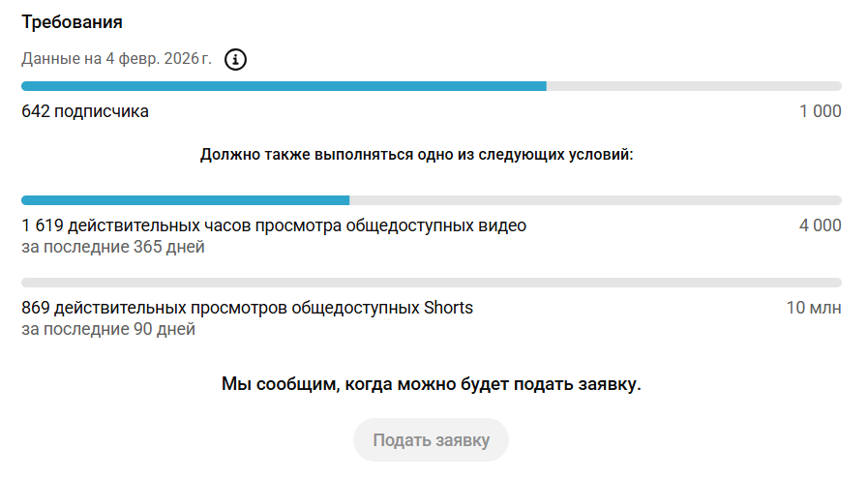Click the '4 000' watch hours goal

(820, 225)
